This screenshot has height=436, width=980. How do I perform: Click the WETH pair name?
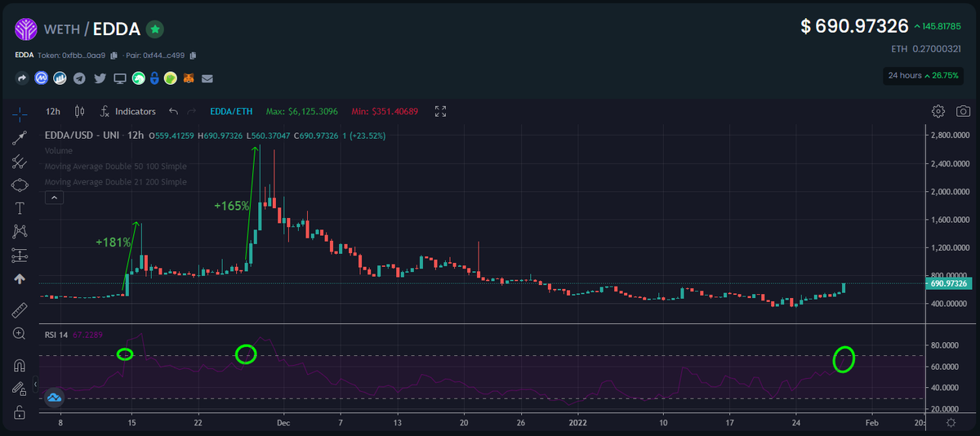62,29
